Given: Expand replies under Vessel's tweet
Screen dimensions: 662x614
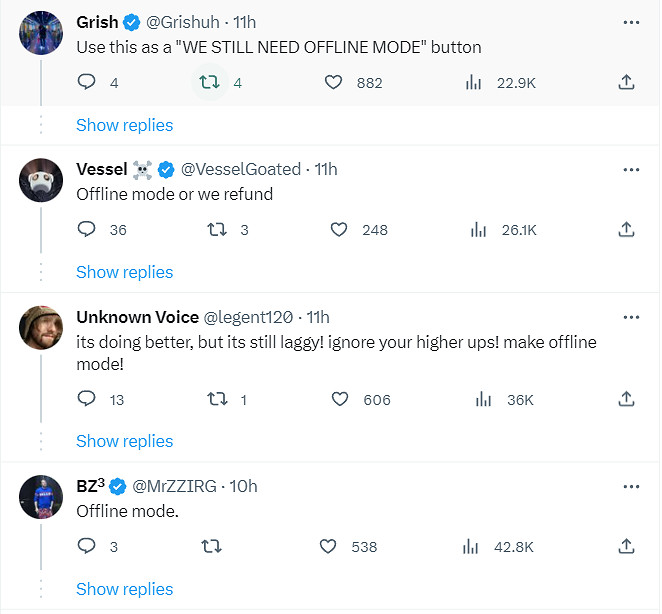Looking at the screenshot, I should pos(124,272).
